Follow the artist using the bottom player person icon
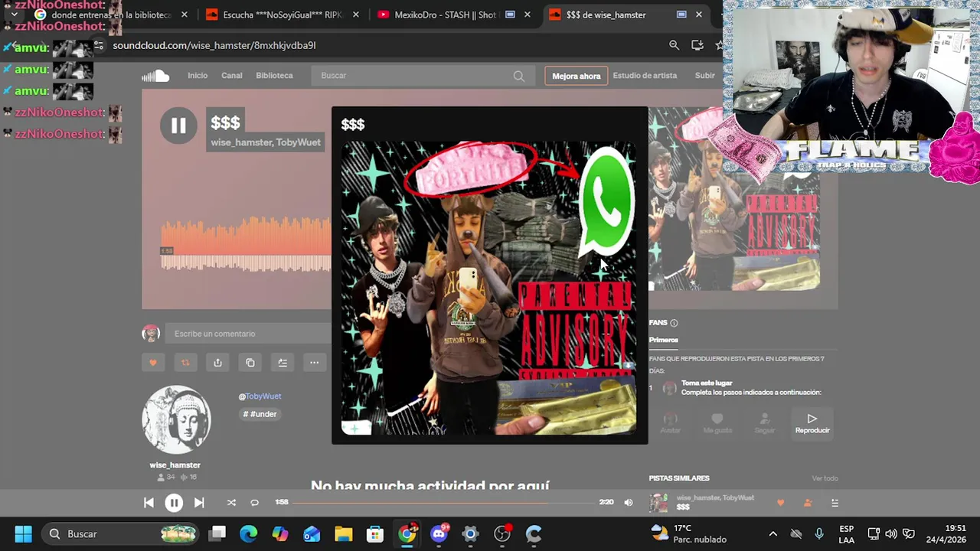Screen dimensions: 980x551 tap(807, 503)
